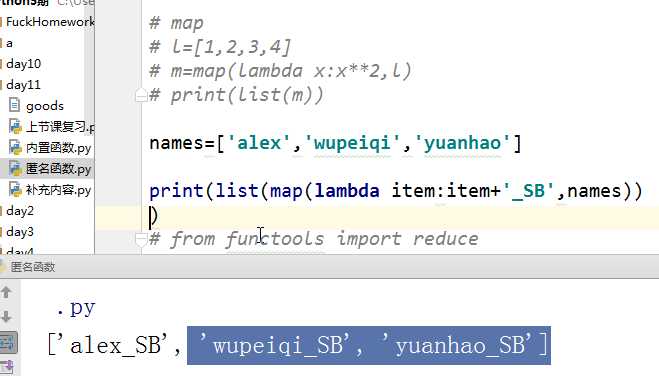This screenshot has height=376, width=659.
Task: Open the goods file
Action: (x=45, y=106)
